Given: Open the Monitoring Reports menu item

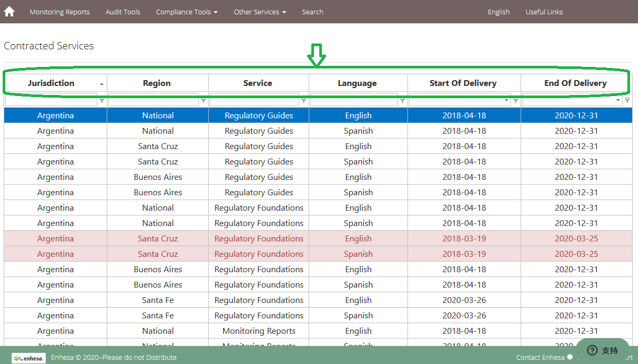Looking at the screenshot, I should pos(59,12).
